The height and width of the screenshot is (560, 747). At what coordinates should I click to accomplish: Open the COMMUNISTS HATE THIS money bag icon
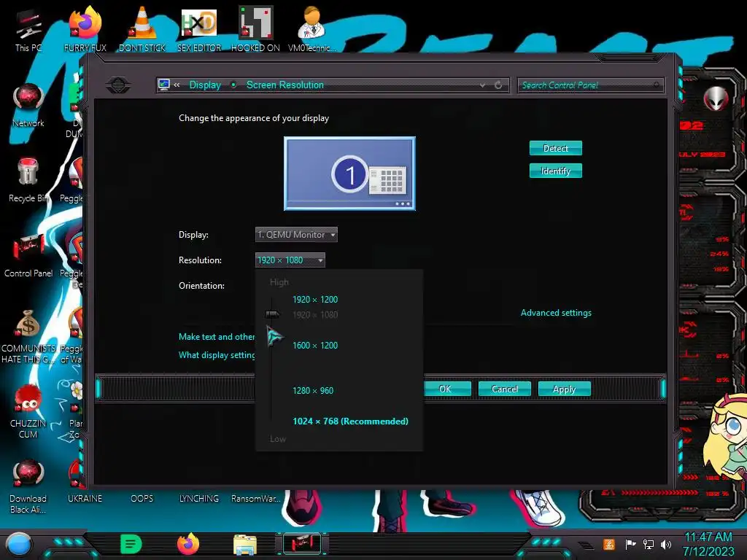click(x=28, y=336)
